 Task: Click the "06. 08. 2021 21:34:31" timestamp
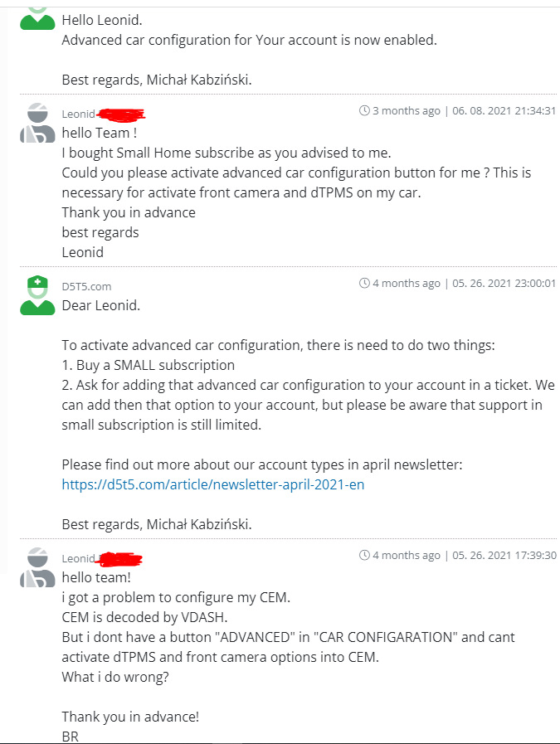pos(504,111)
